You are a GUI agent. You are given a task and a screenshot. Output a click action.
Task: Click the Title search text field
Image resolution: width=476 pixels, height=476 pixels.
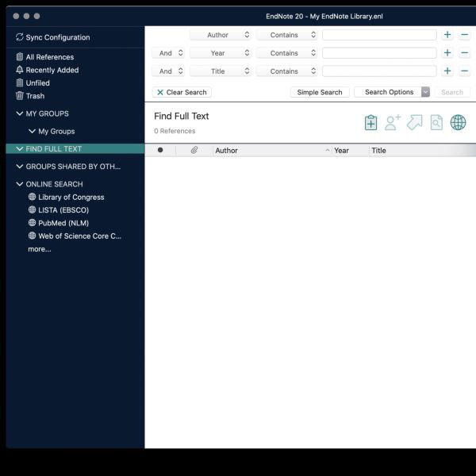click(379, 71)
